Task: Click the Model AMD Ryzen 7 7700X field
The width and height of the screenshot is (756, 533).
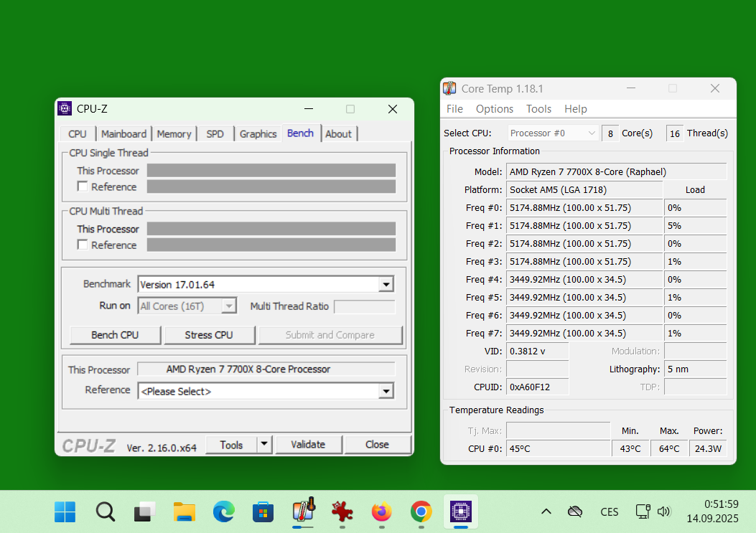Action: pos(616,171)
